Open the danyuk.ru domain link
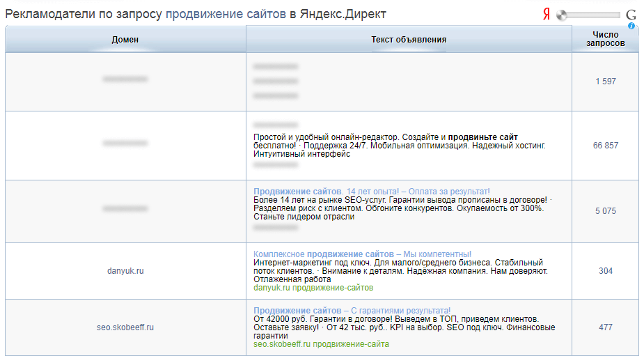644x356 pixels. point(125,271)
